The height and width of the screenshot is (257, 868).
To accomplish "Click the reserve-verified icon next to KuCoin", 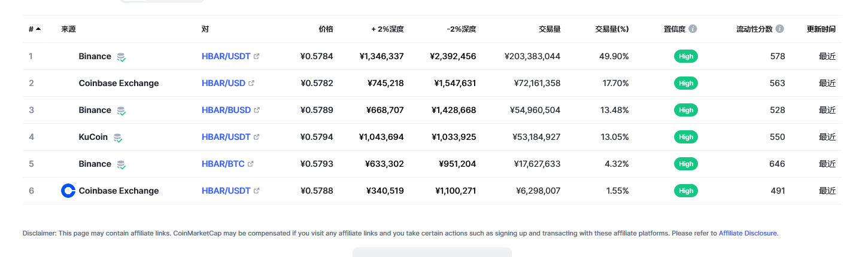I will pyautogui.click(x=118, y=137).
